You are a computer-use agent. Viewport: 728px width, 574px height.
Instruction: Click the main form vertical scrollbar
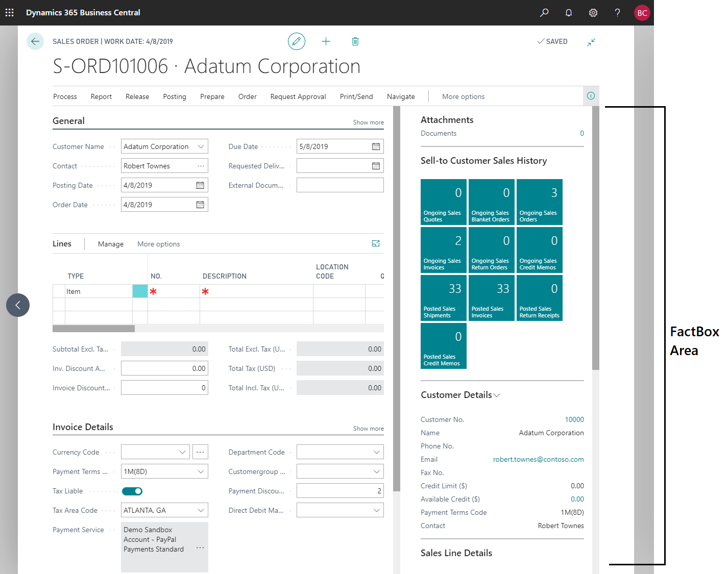point(397,298)
